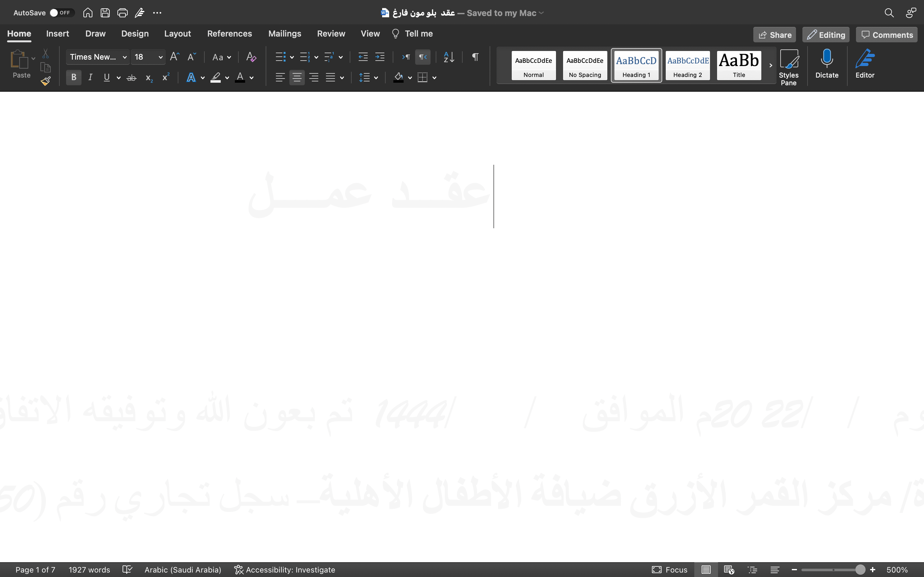Expand the Styles gallery more arrow

(x=770, y=65)
